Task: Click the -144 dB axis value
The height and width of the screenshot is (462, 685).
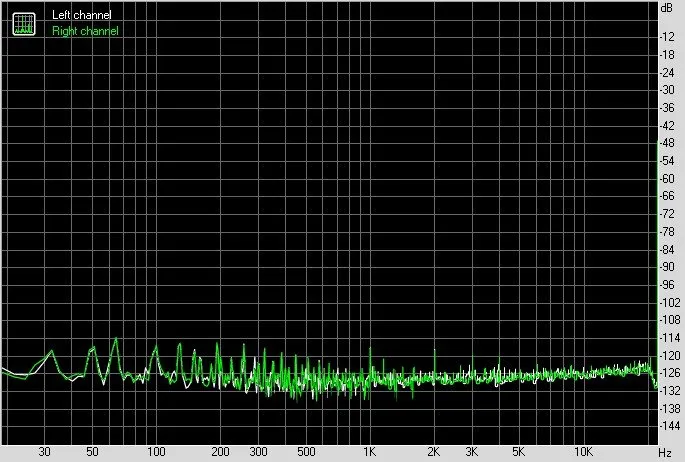Action: pos(669,426)
